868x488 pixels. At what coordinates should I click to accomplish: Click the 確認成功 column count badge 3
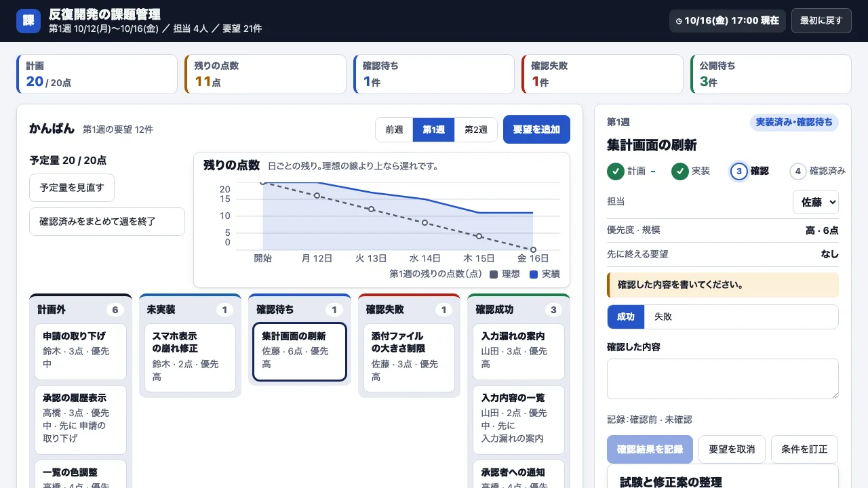(x=553, y=310)
